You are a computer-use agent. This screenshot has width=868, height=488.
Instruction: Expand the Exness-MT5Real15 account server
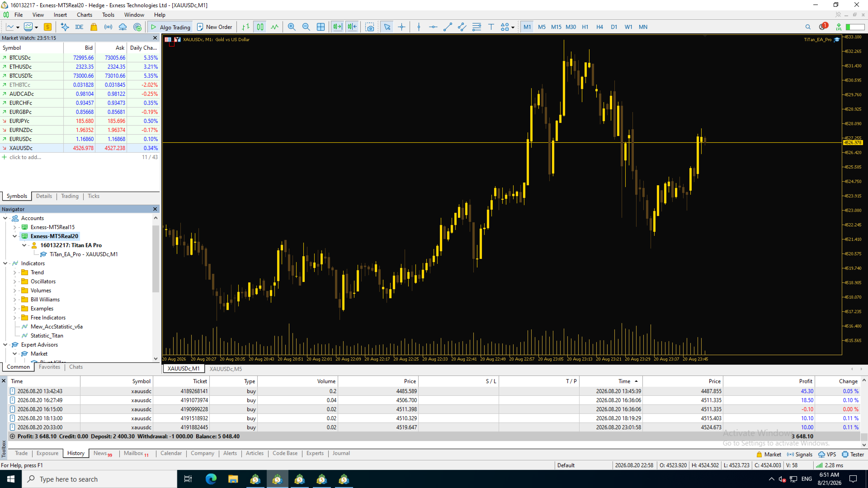[x=15, y=227]
